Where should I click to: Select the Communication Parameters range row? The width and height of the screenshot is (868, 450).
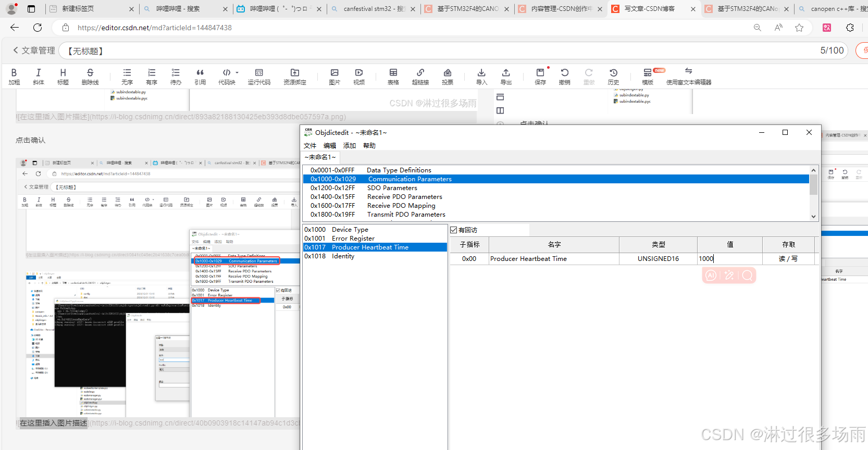pos(556,179)
